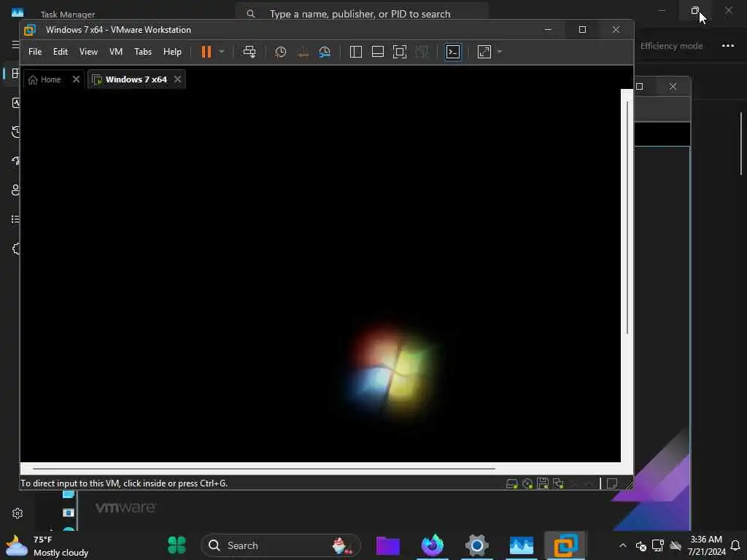The height and width of the screenshot is (560, 747).
Task: Open the notifications bell
Action: [735, 545]
